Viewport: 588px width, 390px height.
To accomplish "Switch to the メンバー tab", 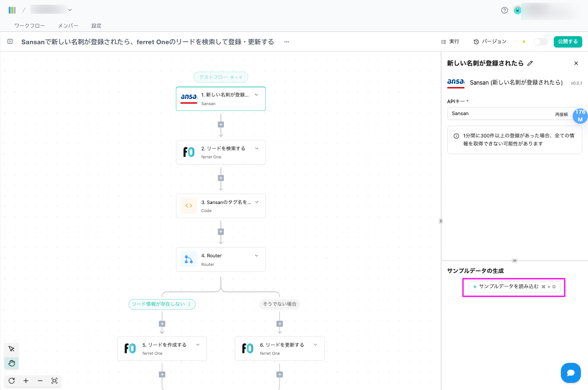I will pos(68,26).
